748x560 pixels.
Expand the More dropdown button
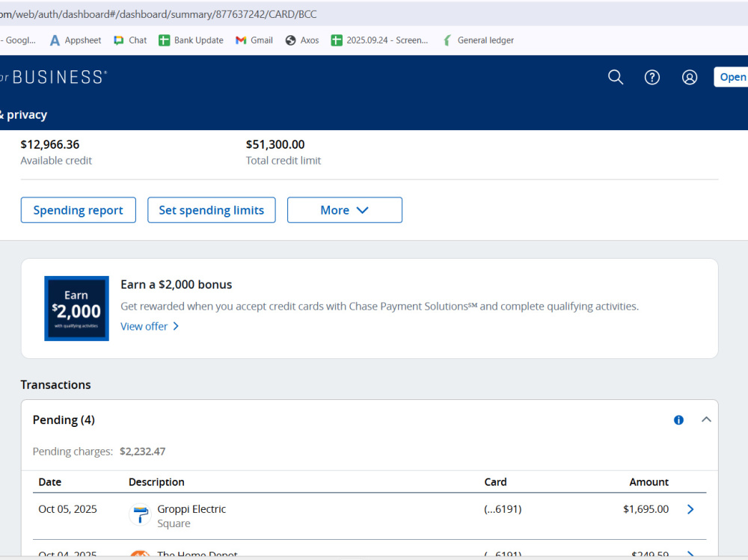tap(344, 210)
